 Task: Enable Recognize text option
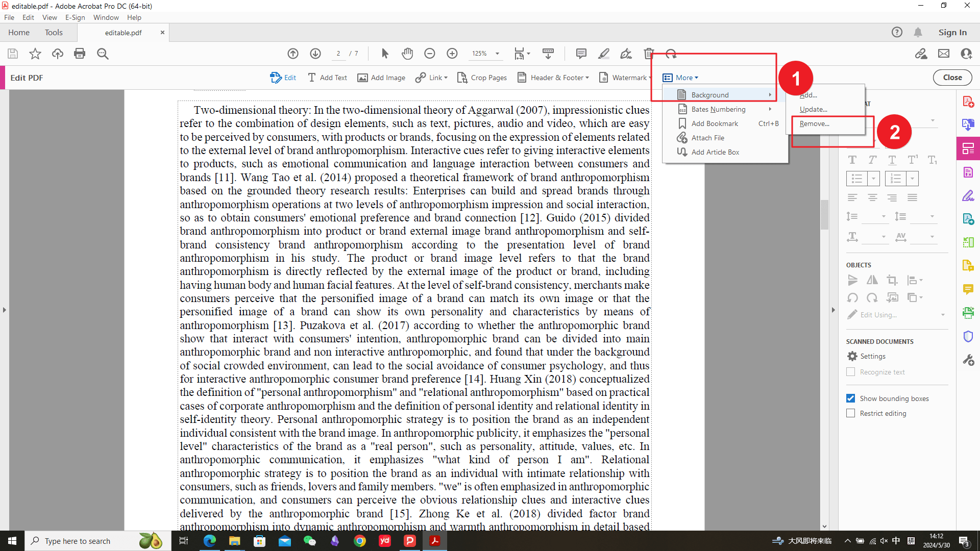click(x=850, y=372)
